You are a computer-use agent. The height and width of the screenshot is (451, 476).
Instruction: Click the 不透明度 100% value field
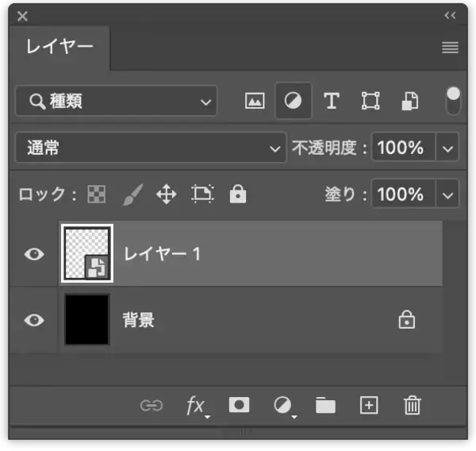point(404,148)
